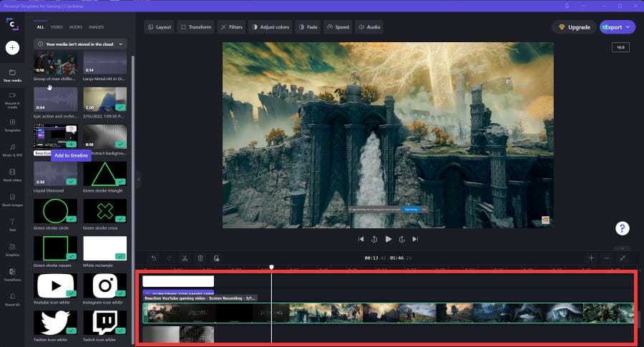Skip to the start of the video
The width and height of the screenshot is (644, 347).
[361, 239]
